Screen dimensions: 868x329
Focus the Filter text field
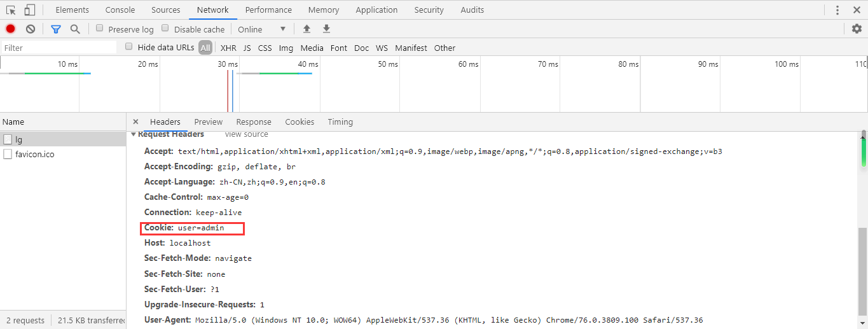tap(59, 48)
